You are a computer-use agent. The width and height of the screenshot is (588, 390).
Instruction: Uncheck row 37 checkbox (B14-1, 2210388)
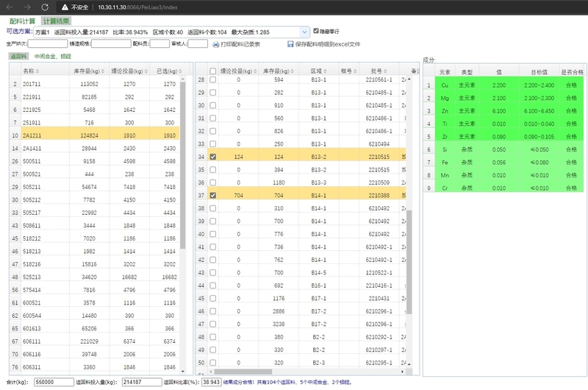point(212,195)
